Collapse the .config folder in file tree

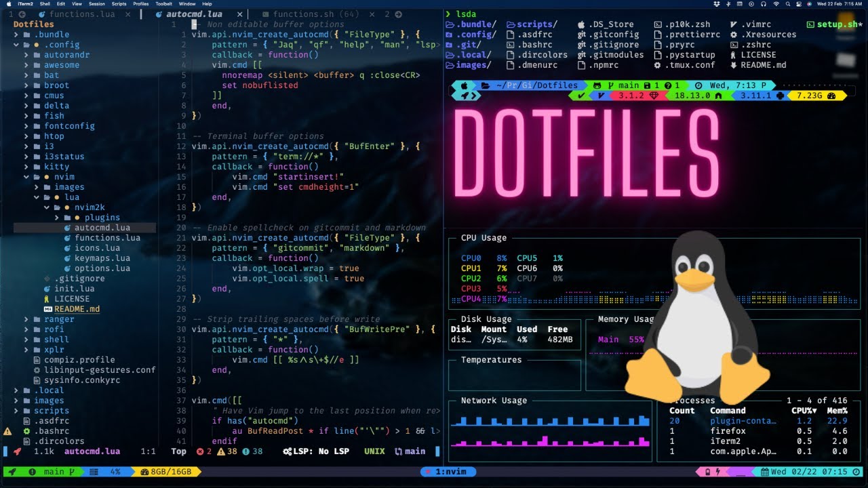coord(17,45)
